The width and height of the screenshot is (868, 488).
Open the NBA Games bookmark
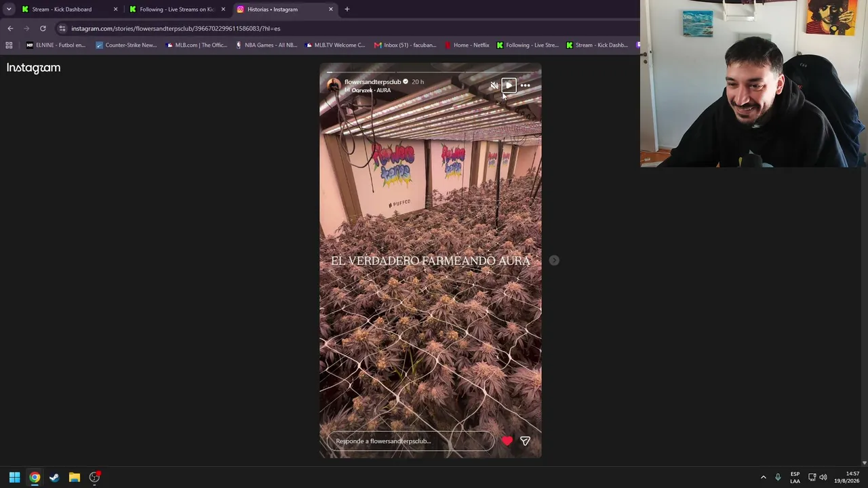(x=267, y=45)
